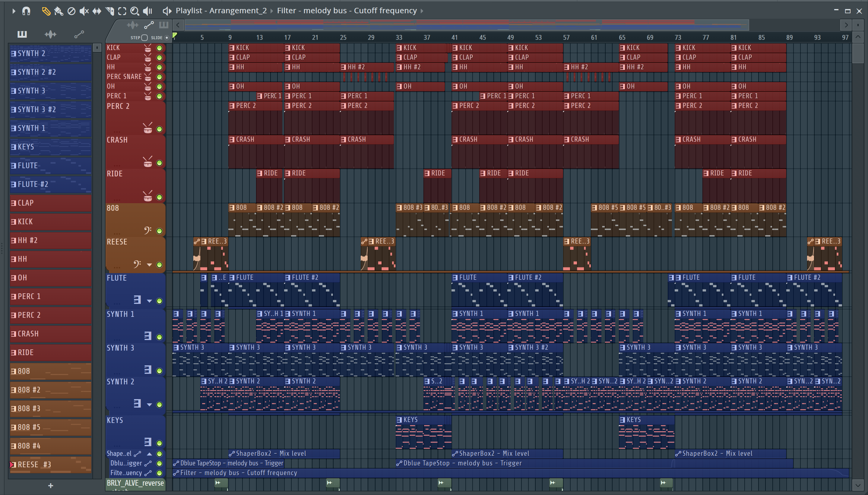Select SYNTH 3 #2 pattern in picker
Viewport: 868px width, 495px height.
pos(50,109)
